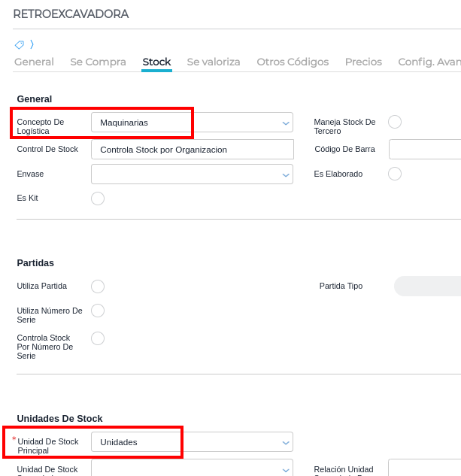The image size is (461, 476).
Task: Toggle Utiliza Número De Serie checkbox
Action: (98, 311)
